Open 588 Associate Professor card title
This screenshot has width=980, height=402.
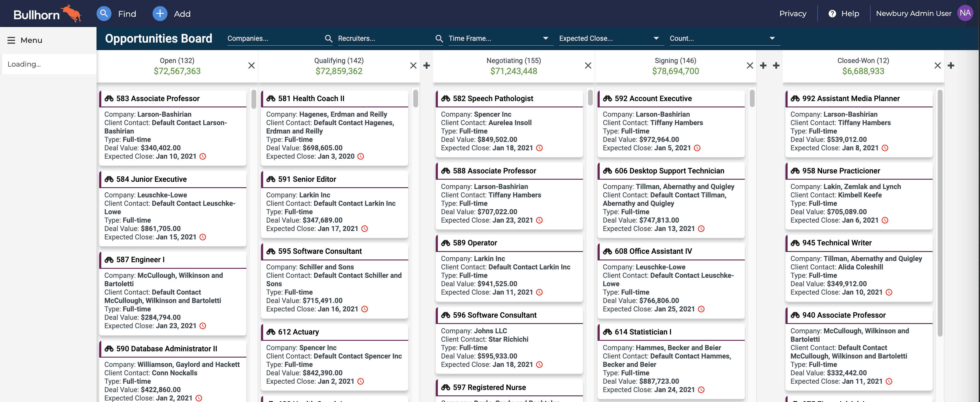[494, 171]
